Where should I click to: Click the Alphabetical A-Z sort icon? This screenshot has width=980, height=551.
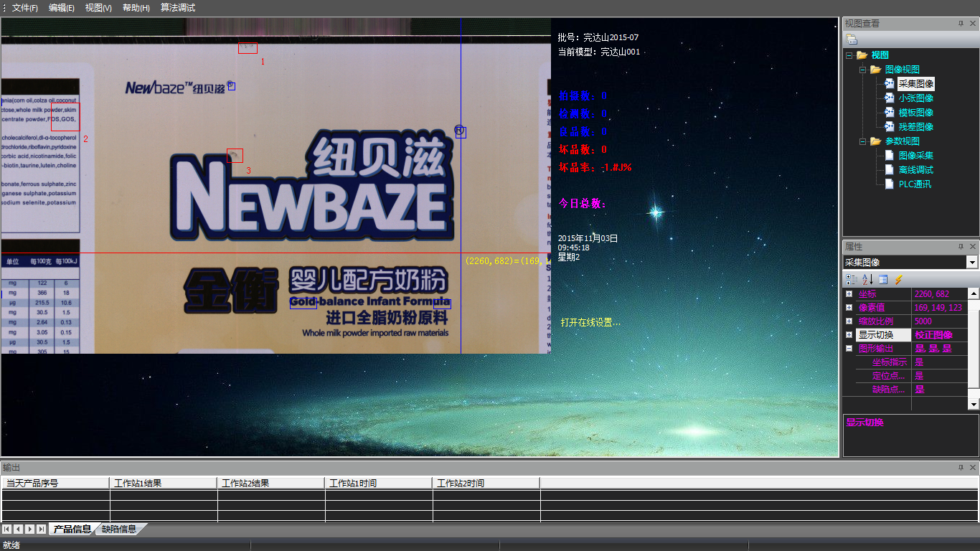[867, 279]
